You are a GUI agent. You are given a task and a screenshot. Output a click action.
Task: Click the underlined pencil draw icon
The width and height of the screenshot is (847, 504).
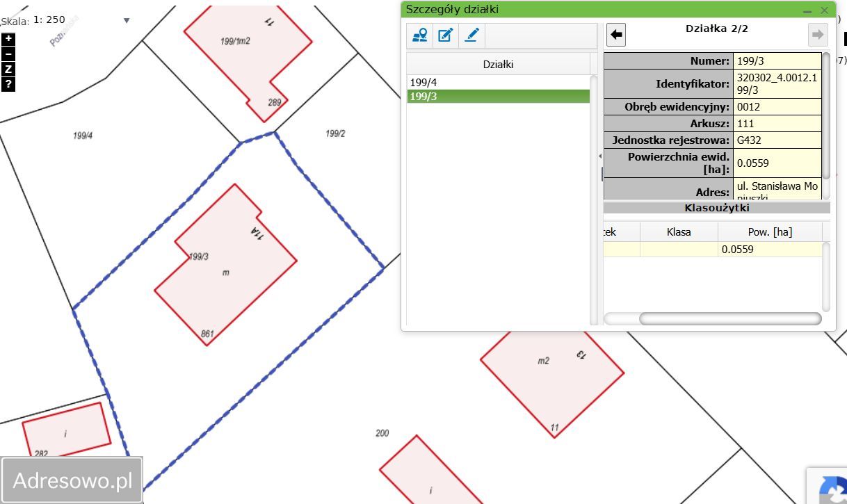tap(471, 35)
